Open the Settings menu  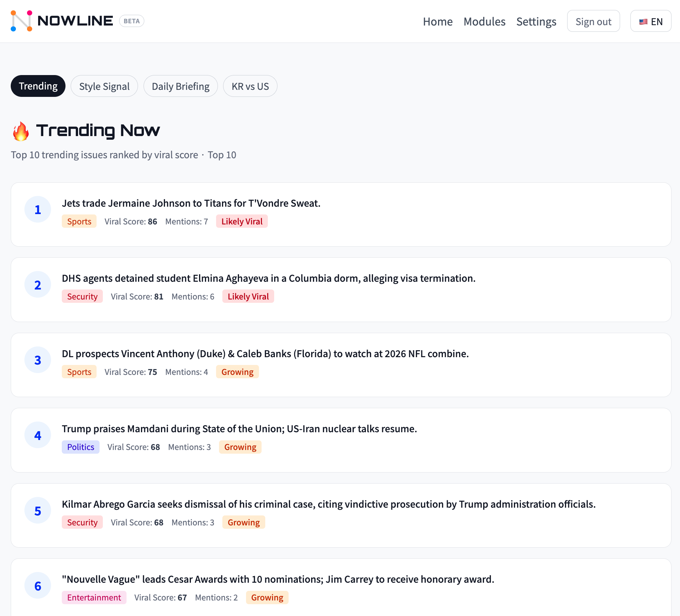[536, 21]
